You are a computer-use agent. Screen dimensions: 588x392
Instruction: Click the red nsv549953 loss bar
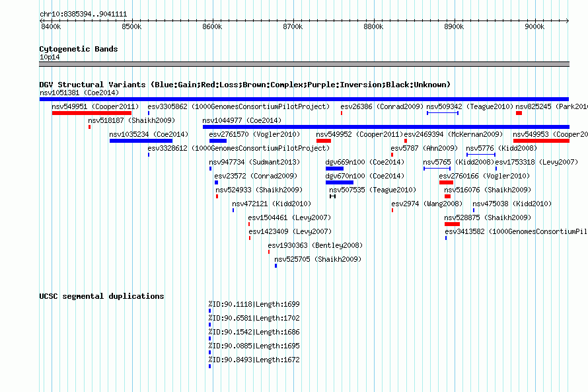pyautogui.click(x=541, y=141)
